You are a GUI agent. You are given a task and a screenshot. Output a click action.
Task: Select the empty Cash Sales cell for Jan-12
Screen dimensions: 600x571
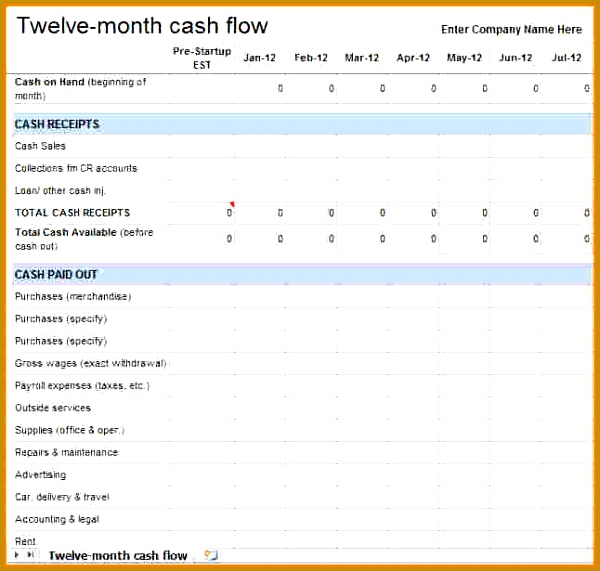click(x=260, y=146)
